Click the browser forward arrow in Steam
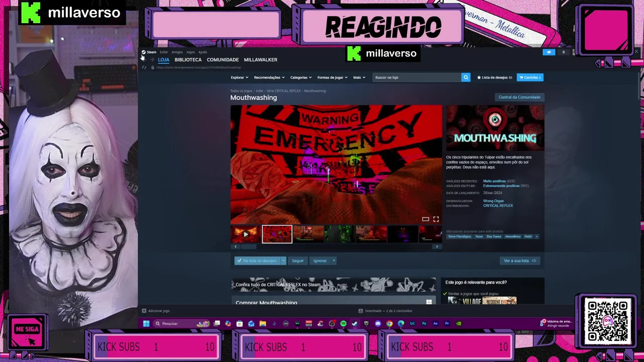Image resolution: width=644 pixels, height=362 pixels. (x=152, y=59)
